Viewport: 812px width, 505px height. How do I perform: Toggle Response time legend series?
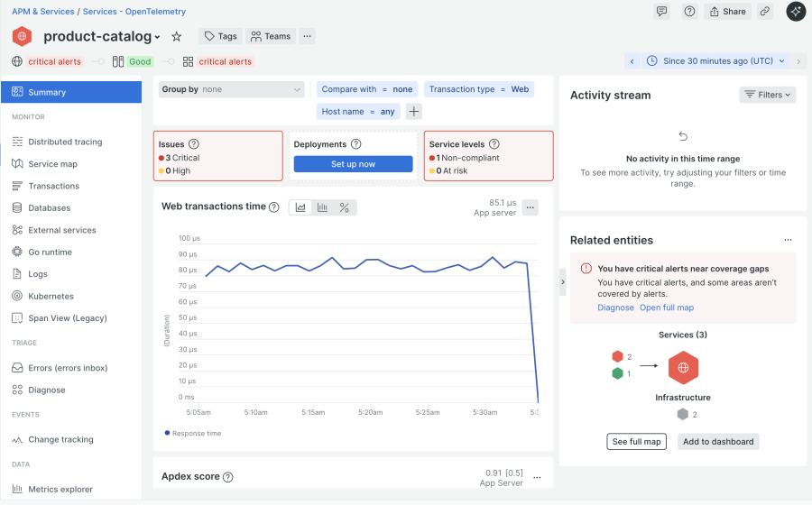pyautogui.click(x=193, y=433)
